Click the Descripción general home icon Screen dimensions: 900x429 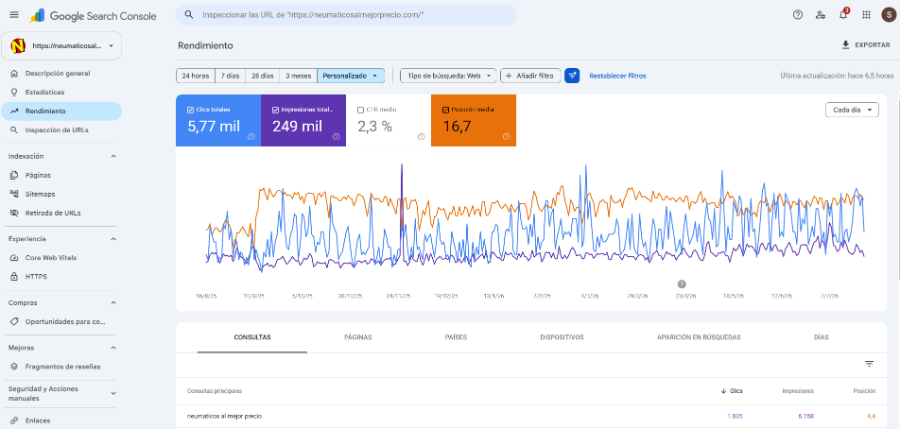coord(14,74)
